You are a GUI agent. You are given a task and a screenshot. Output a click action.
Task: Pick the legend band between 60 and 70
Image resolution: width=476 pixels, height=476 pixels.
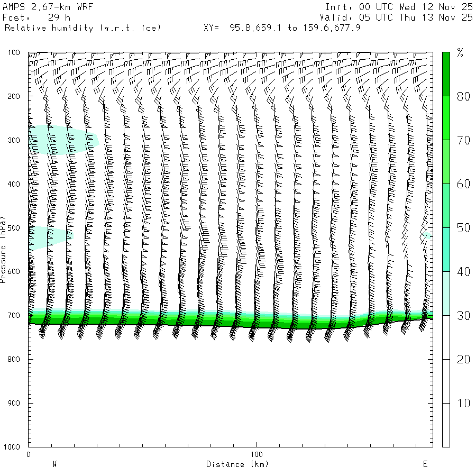[x=446, y=162]
